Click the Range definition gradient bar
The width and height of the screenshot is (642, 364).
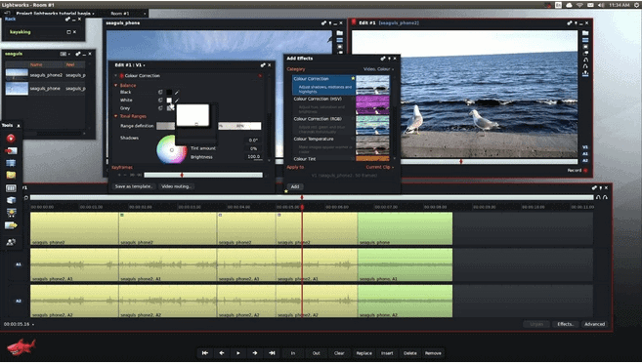[x=208, y=126]
